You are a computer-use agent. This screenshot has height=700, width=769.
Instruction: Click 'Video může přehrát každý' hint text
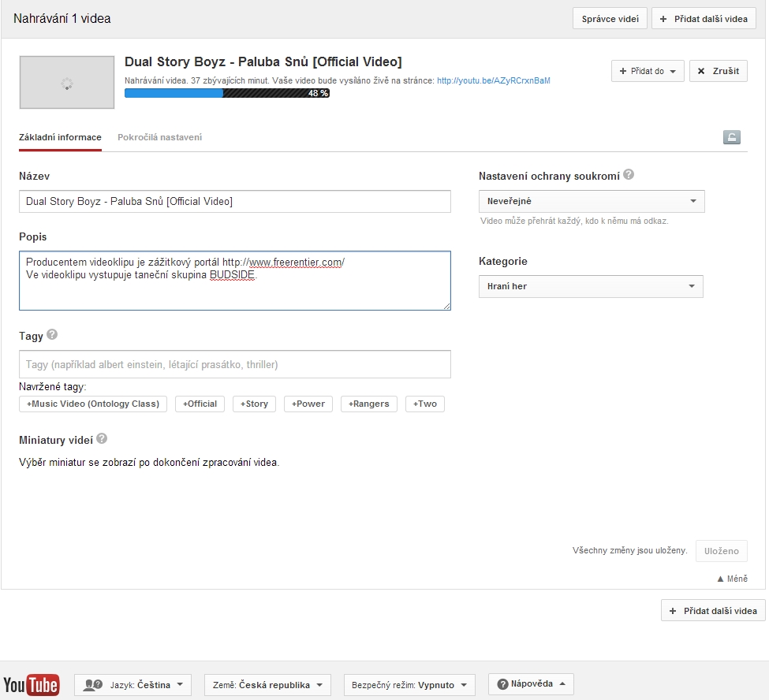(574, 221)
